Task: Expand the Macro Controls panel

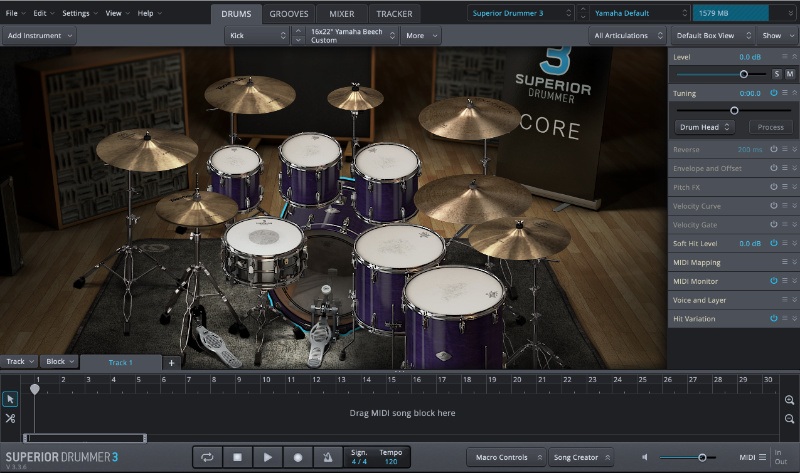Action: pos(507,457)
